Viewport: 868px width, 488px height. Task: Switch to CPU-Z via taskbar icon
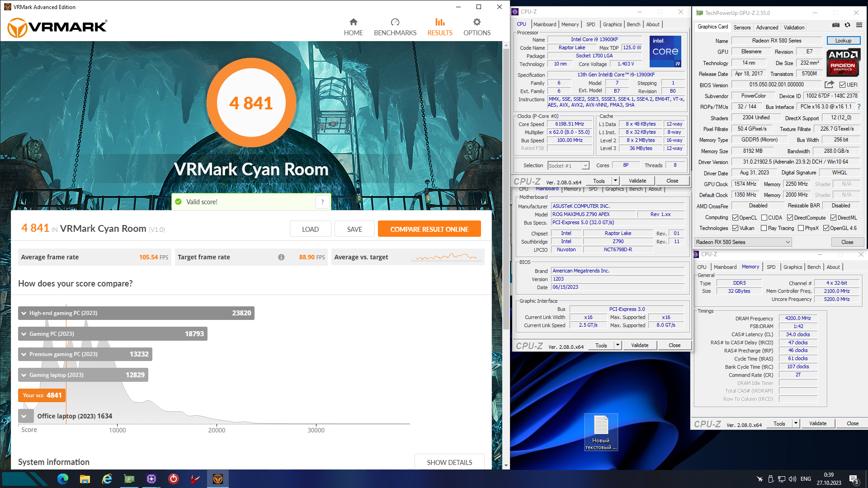151,479
